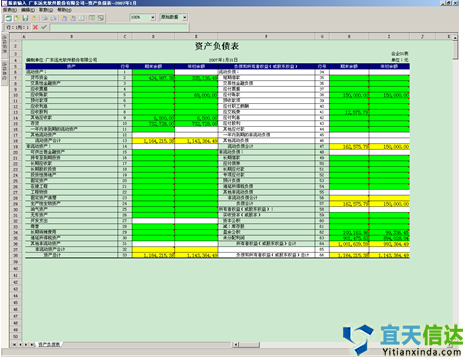The height and width of the screenshot is (364, 468).
Task: Open the 原始数据 dropdown arrow
Action: tap(185, 17)
